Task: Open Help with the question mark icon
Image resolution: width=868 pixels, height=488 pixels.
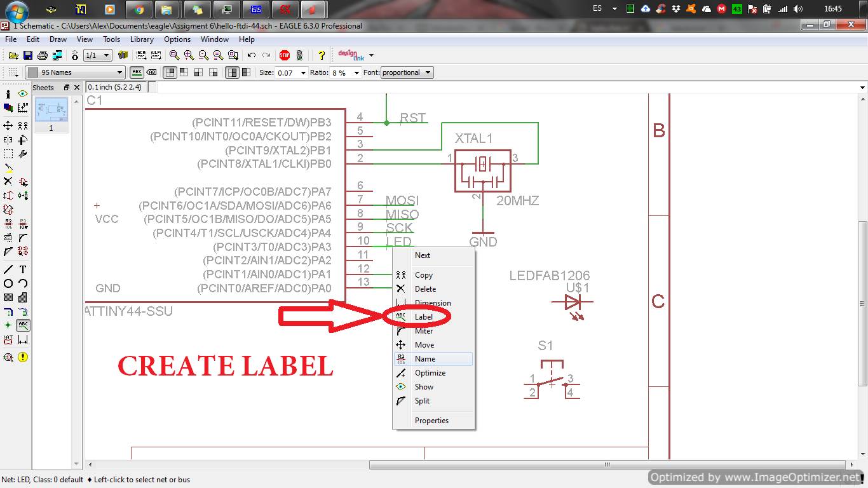Action: pyautogui.click(x=322, y=55)
